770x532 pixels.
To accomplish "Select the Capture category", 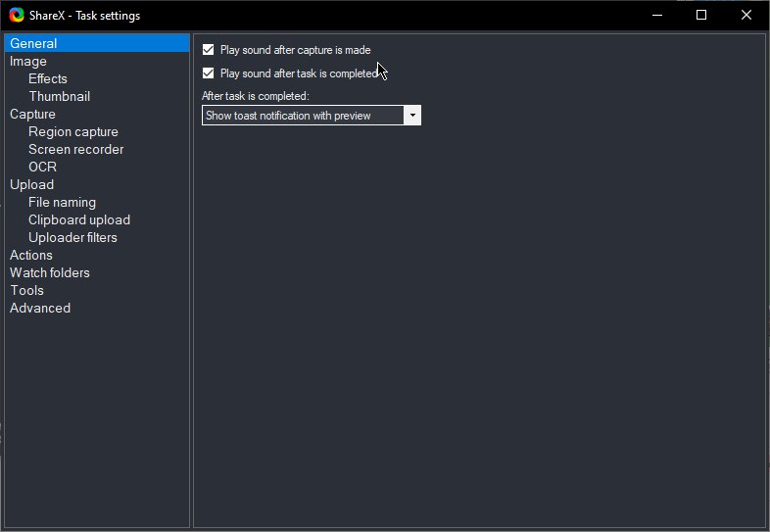I will [32, 114].
